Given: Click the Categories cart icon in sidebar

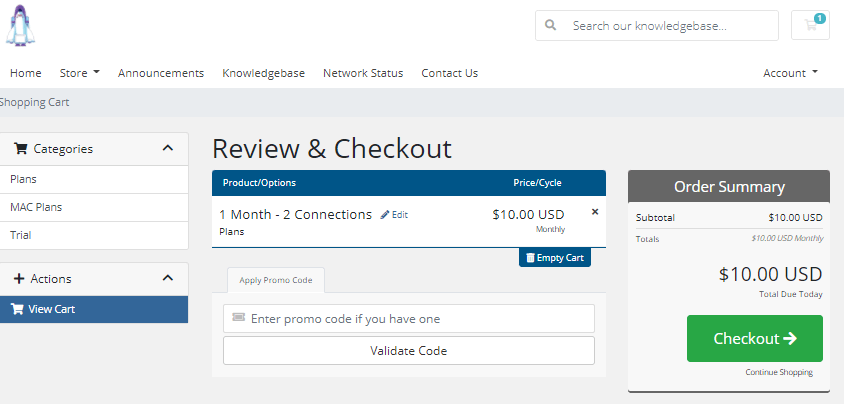Looking at the screenshot, I should [20, 148].
